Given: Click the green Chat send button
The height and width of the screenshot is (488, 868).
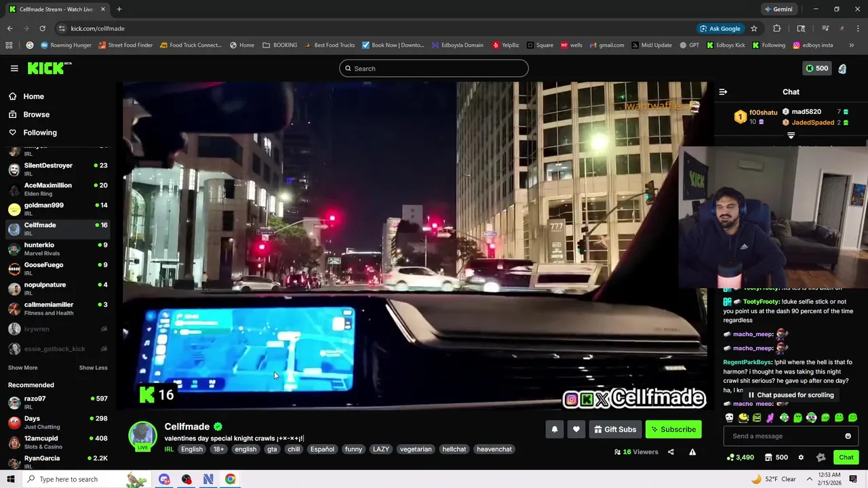Looking at the screenshot, I should [846, 457].
